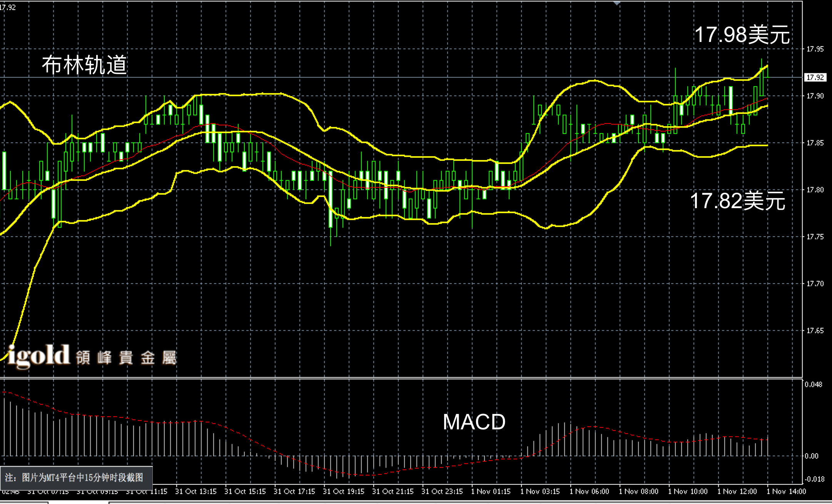Click the 布林轨道 text label
832x504 pixels.
(x=84, y=65)
